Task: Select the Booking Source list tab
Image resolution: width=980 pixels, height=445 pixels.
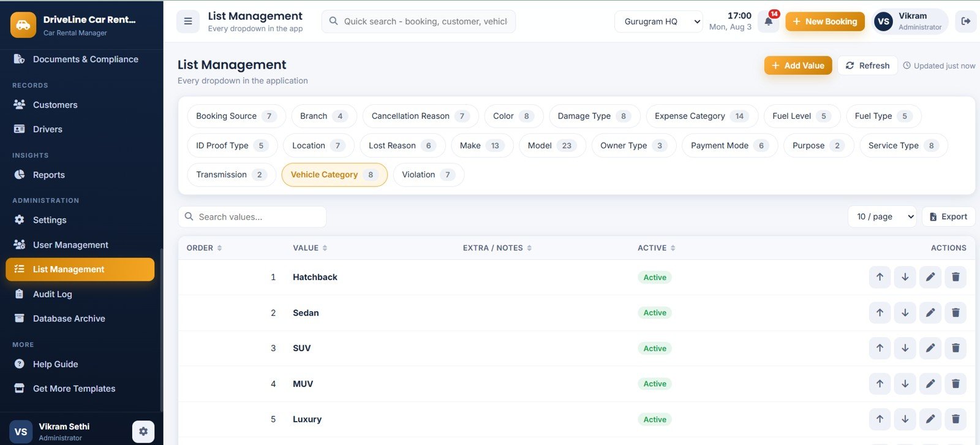Action: (236, 116)
